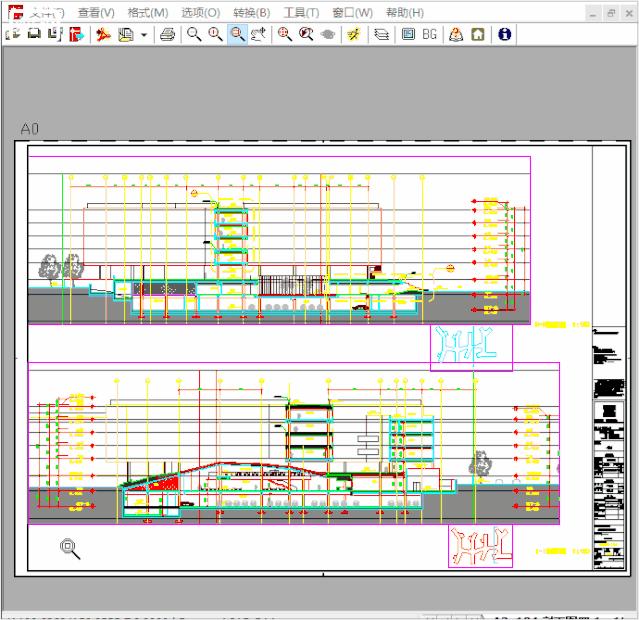Open the 工具(T) menu
The width and height of the screenshot is (639, 620).
click(301, 13)
